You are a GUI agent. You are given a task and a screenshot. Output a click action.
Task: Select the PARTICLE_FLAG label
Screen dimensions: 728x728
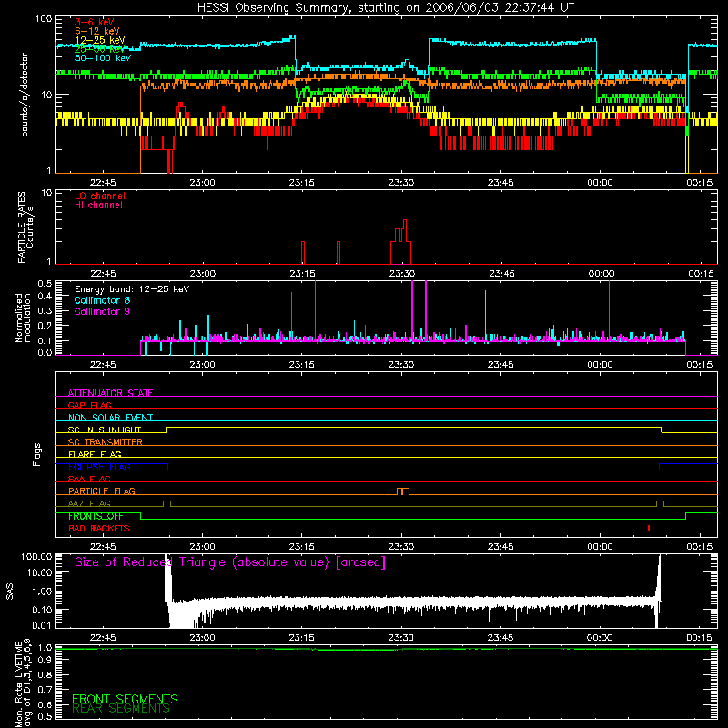click(x=102, y=490)
